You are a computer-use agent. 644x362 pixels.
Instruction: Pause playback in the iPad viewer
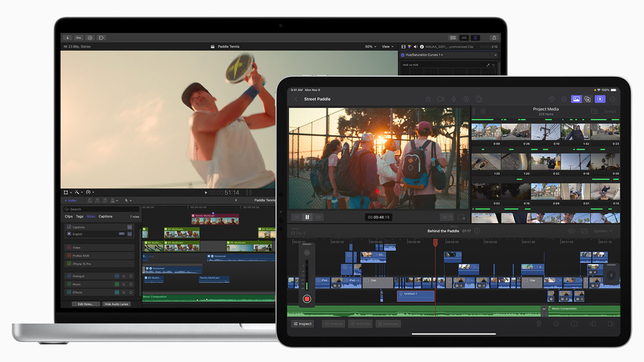[307, 217]
